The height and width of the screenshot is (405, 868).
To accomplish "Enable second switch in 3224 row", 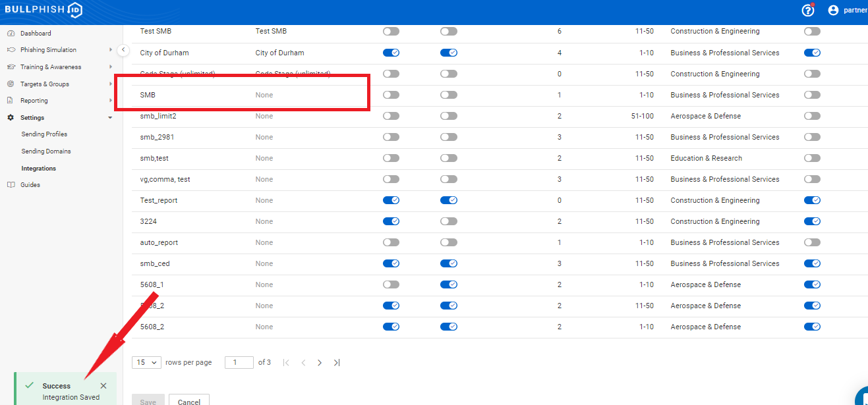I will (449, 221).
